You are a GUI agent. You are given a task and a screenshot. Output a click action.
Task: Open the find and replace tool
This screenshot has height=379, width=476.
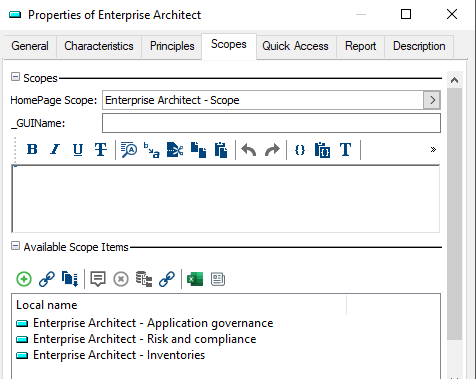(152, 150)
